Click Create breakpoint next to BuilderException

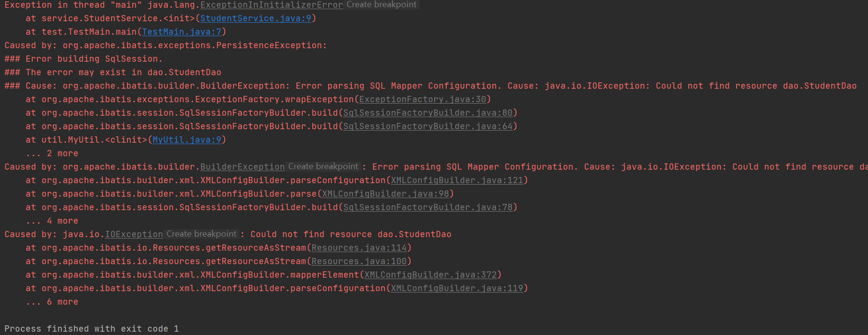(x=324, y=167)
